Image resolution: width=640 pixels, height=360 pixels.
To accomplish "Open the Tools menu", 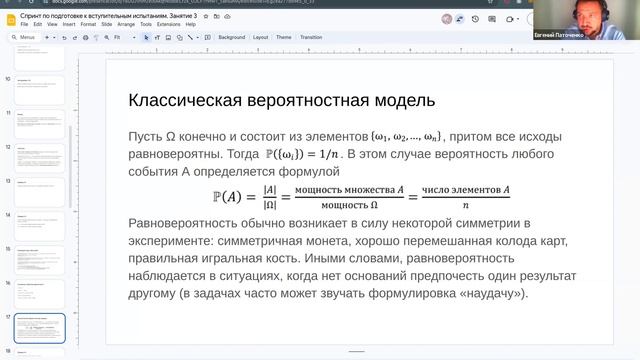I will pyautogui.click(x=146, y=24).
